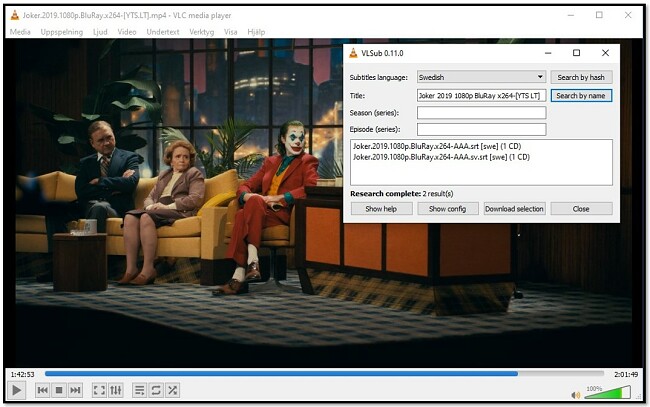The width and height of the screenshot is (650, 407).
Task: Close the VLSub dialog with the X
Action: coord(605,53)
